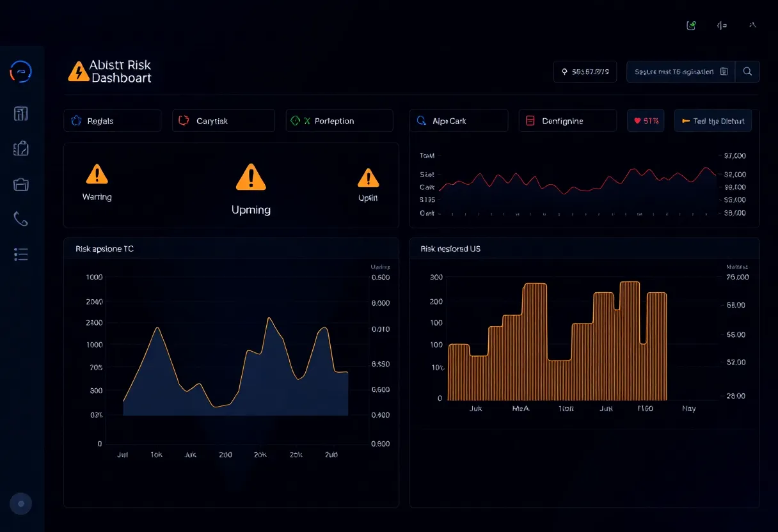Select the briefcase icon in the sidebar
This screenshot has width=778, height=532.
(20, 184)
